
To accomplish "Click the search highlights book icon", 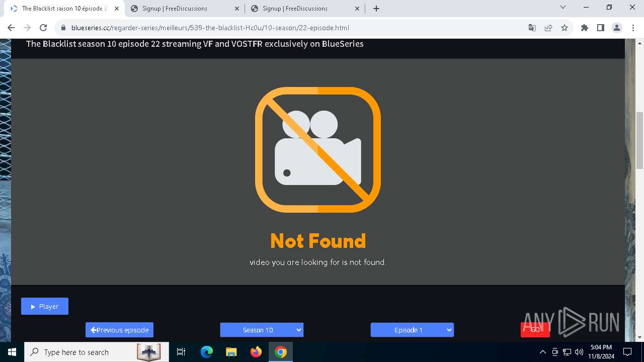I will pyautogui.click(x=149, y=352).
